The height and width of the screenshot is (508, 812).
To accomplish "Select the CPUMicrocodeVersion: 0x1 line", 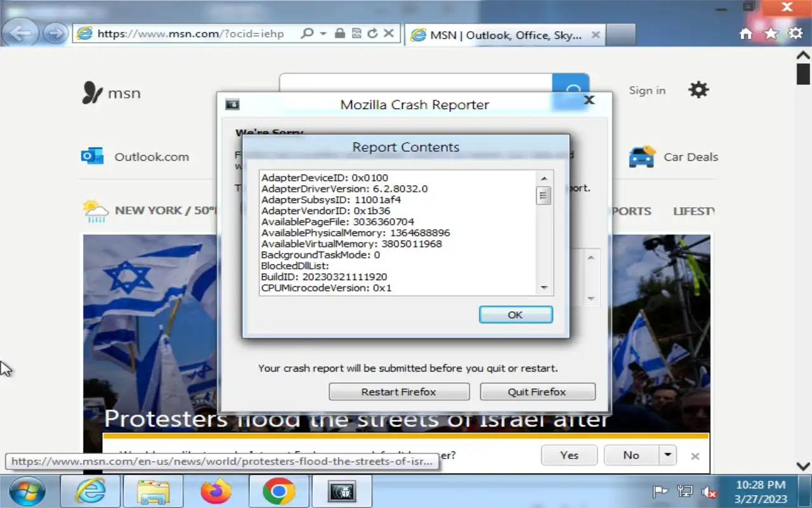I will pos(327,288).
